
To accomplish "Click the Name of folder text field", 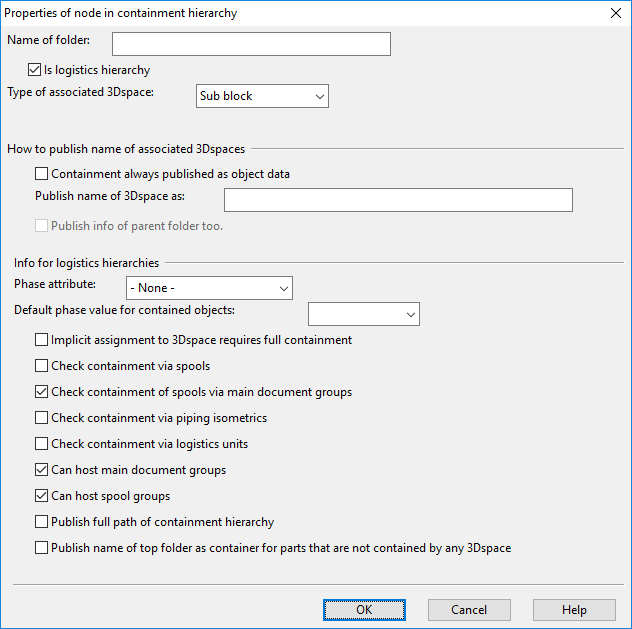I will (251, 44).
